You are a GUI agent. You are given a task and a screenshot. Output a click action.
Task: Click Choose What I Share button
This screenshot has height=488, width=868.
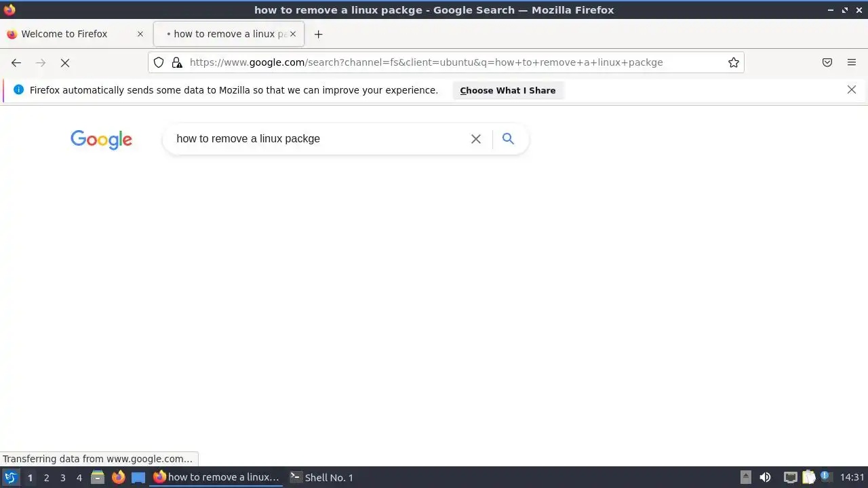point(508,90)
